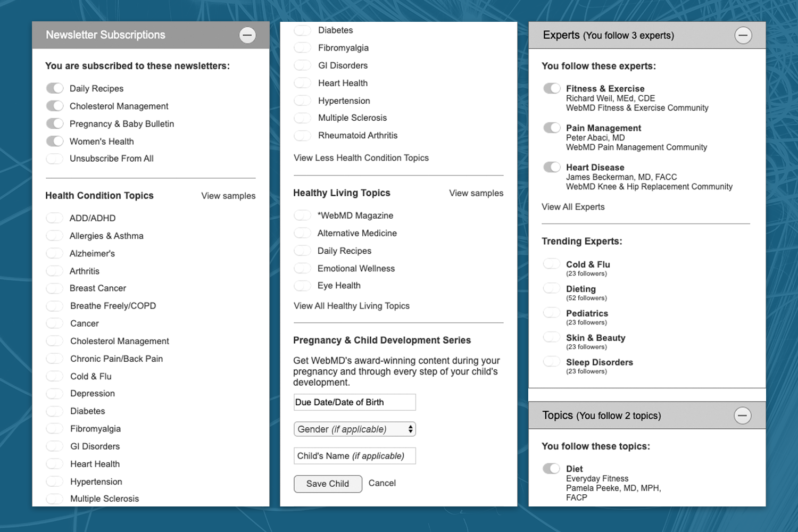Enable Breathe Freely/COPD toggle
The image size is (798, 532).
click(x=55, y=306)
